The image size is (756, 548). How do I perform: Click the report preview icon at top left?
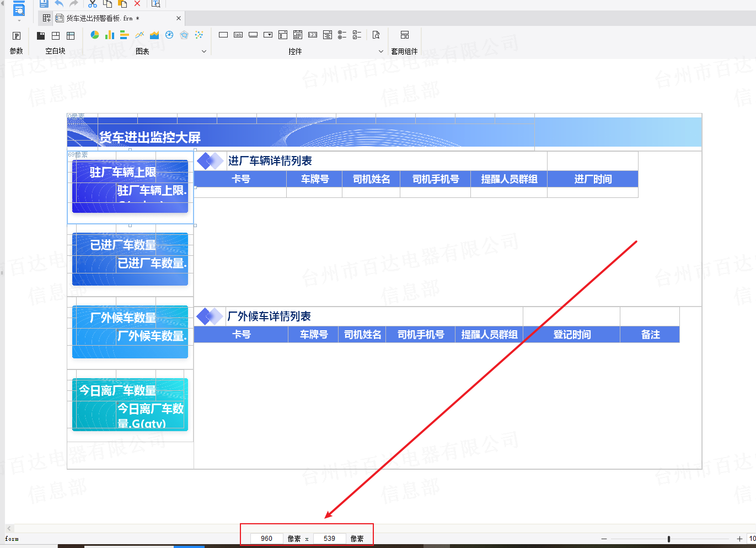19,8
